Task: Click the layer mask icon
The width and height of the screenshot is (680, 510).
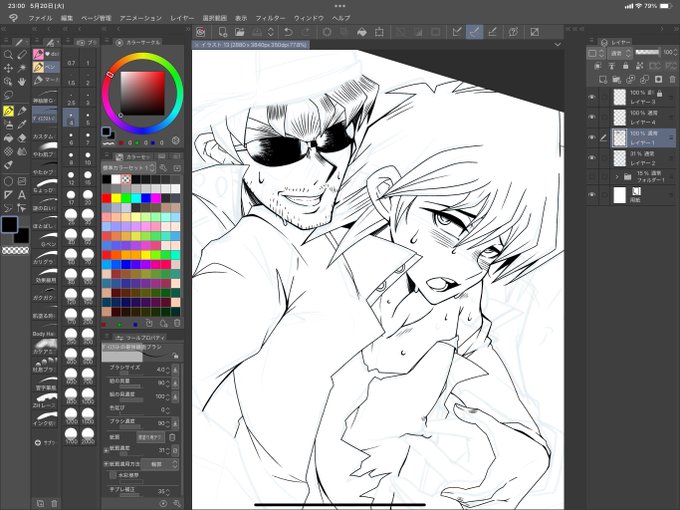Action: [658, 79]
